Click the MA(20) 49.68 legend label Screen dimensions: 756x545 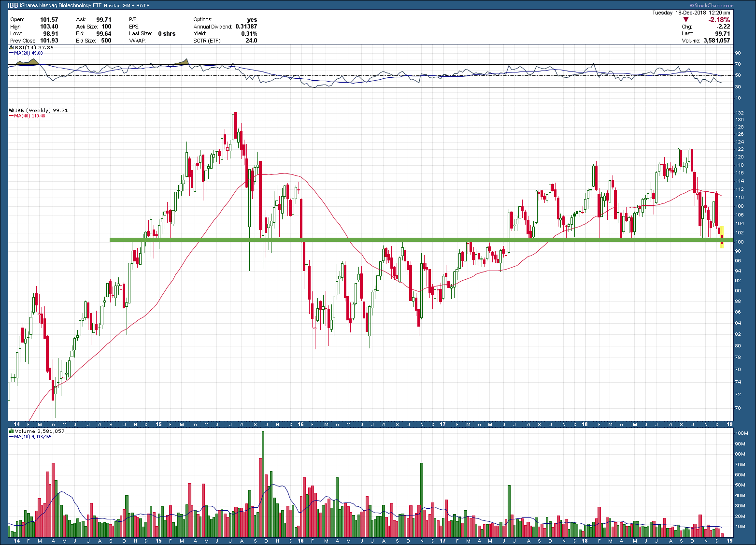click(x=28, y=53)
